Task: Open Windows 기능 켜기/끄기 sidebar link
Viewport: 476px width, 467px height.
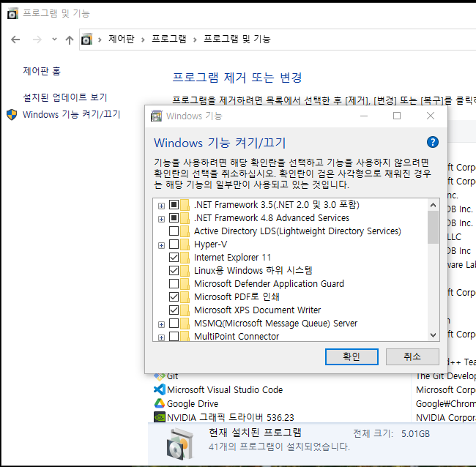Action: point(72,115)
